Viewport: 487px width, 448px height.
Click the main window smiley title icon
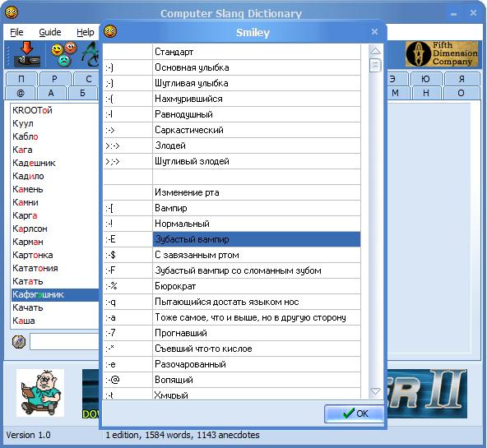click(x=12, y=12)
